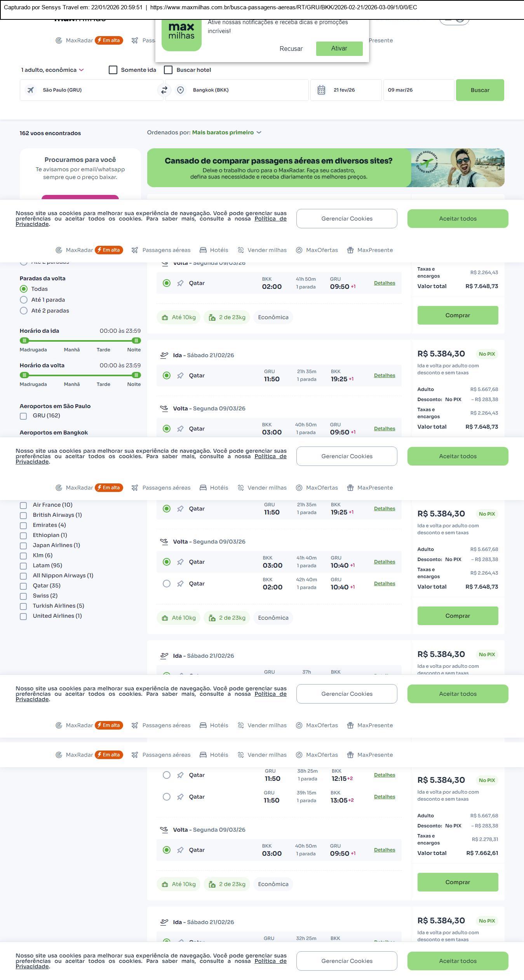Click the 09 mar/26 return date field
Viewport: 524px width, 980px height.
(x=418, y=90)
